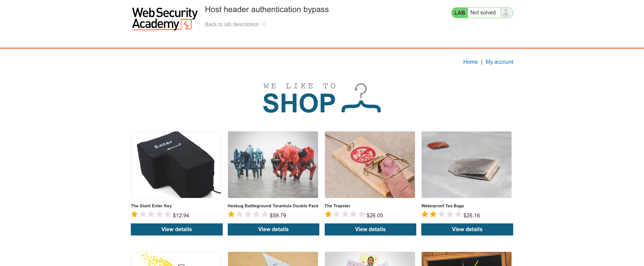644x266 pixels.
Task: Click the Web Security Academy logo
Action: click(164, 19)
